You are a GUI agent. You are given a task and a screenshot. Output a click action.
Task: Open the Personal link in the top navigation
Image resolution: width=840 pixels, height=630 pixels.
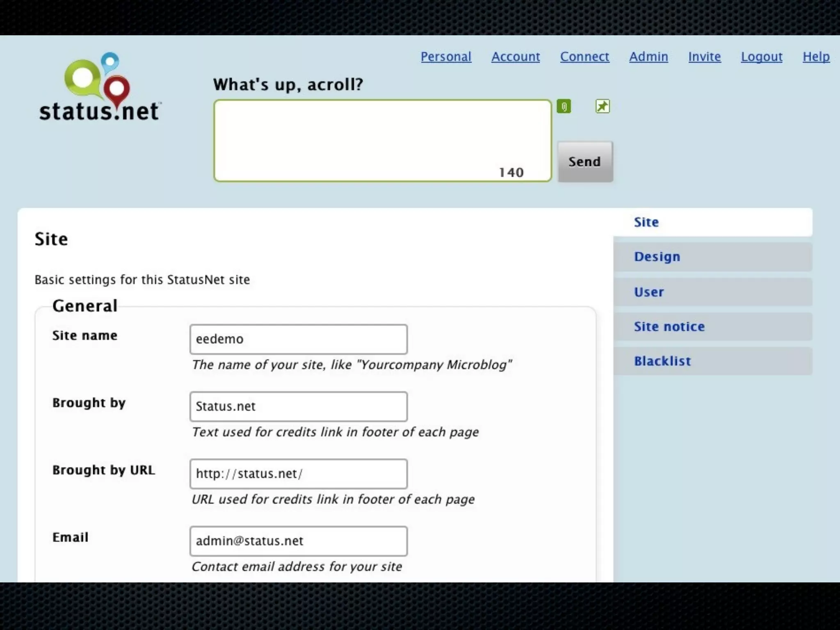446,57
